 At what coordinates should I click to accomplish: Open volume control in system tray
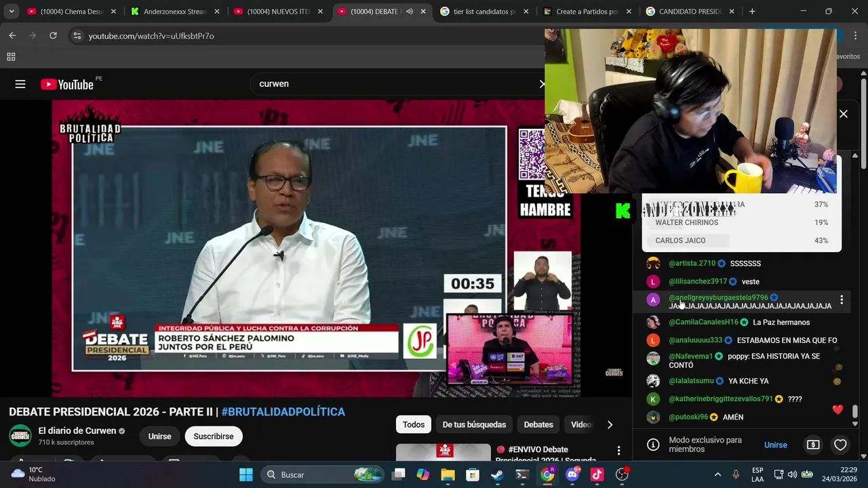[x=792, y=474]
